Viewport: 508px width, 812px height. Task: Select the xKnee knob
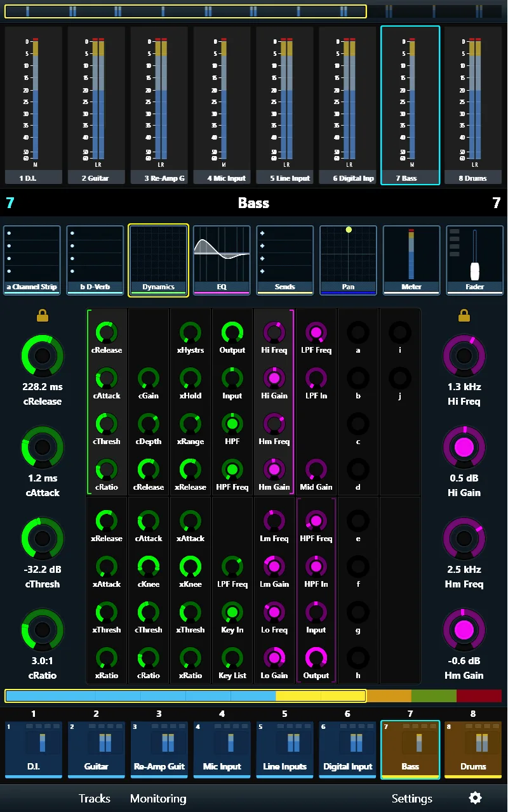(x=190, y=566)
